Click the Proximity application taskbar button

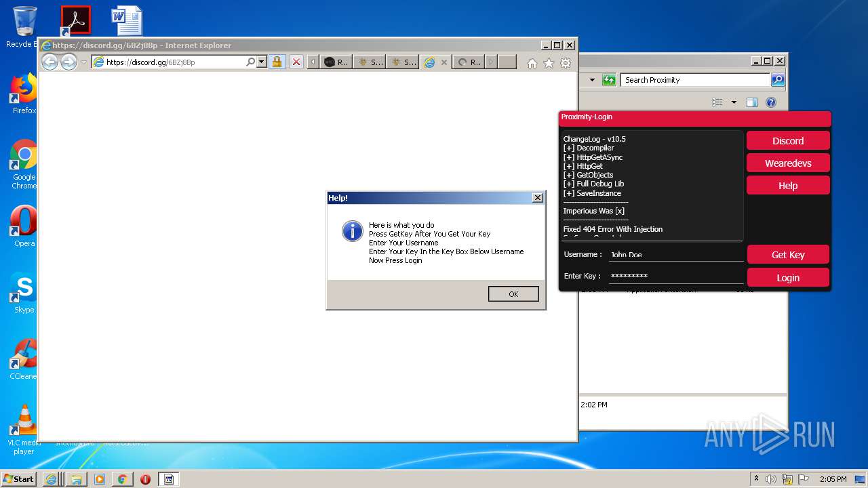(x=169, y=479)
